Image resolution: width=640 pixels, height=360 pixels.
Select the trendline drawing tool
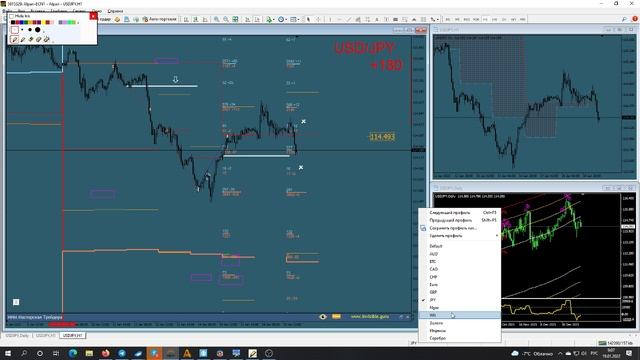tap(348, 19)
